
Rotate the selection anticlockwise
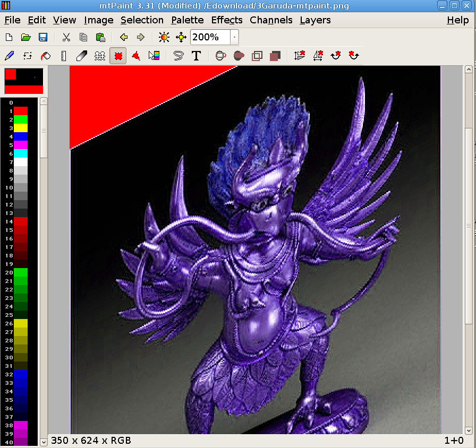(x=354, y=56)
